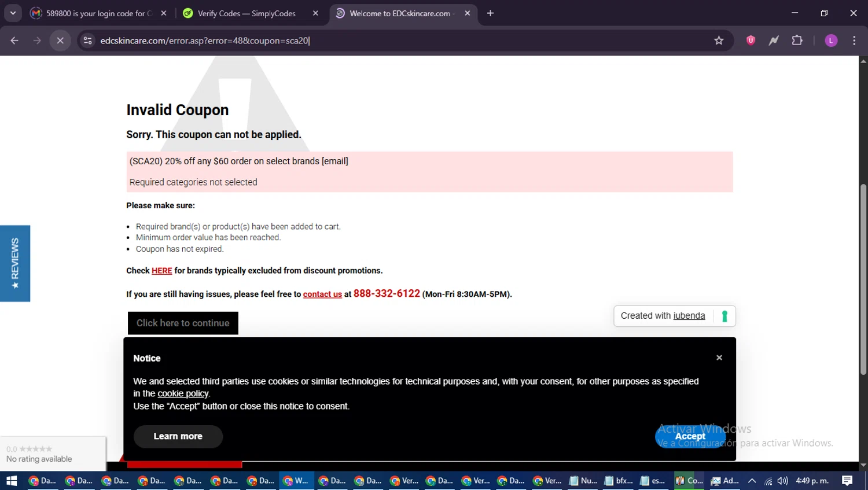Click the page vertical scrollbar thumb
868x490 pixels.
[x=863, y=279]
